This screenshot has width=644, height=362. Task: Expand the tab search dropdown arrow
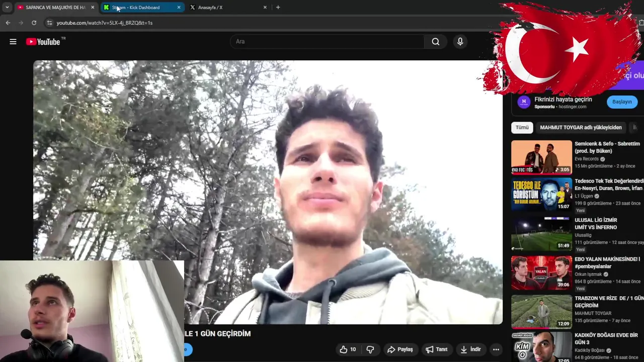click(x=7, y=8)
